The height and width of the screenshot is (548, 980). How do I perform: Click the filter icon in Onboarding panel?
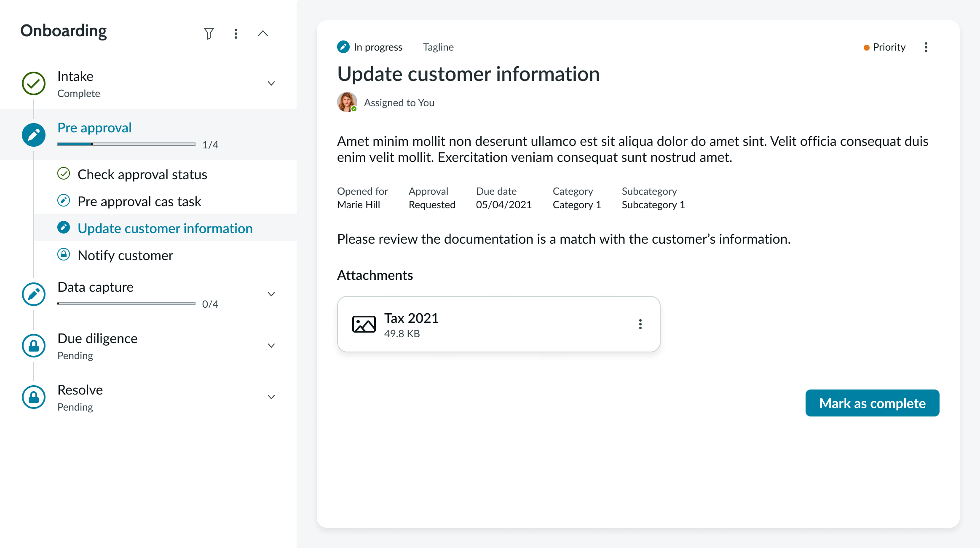click(x=209, y=33)
